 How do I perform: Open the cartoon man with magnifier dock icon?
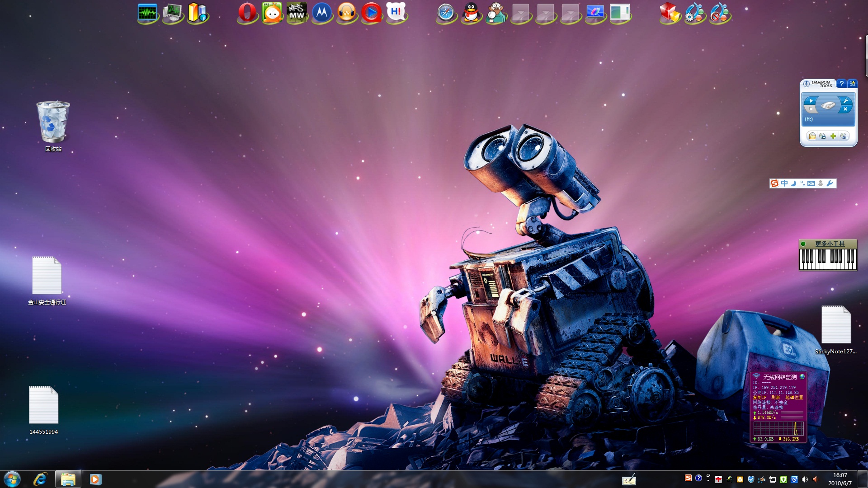tap(496, 12)
